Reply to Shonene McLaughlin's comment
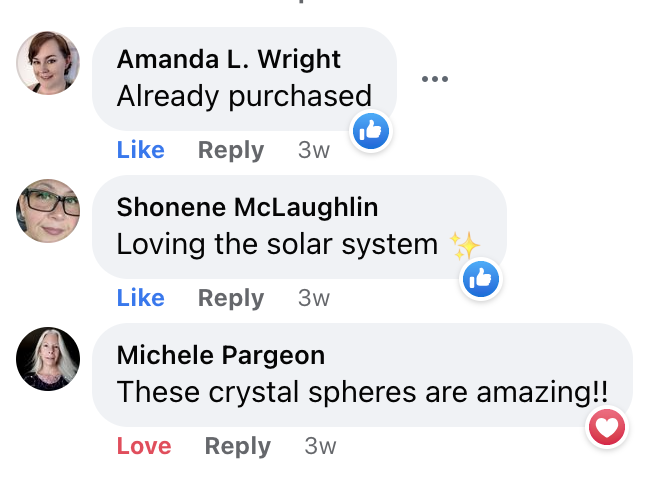 tap(231, 298)
